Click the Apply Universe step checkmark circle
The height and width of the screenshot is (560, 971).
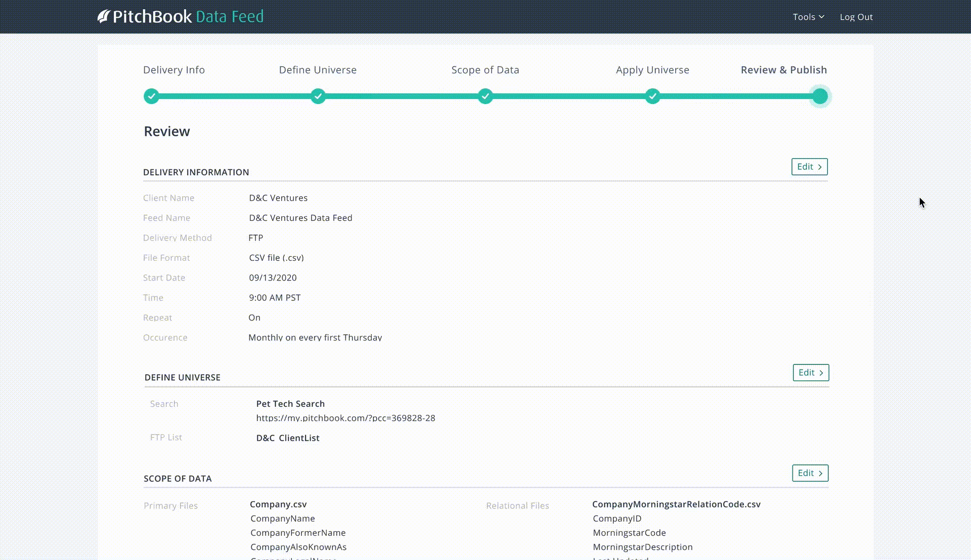point(653,96)
